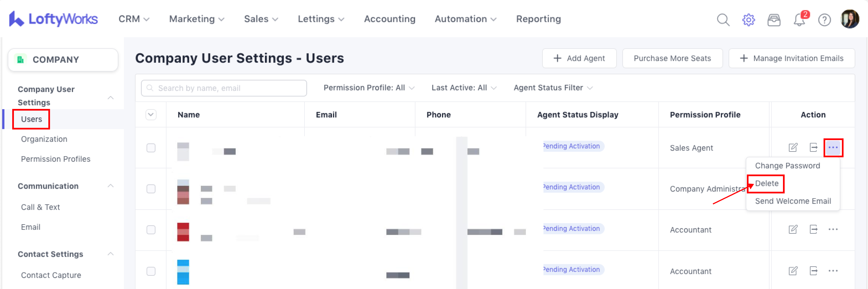Select Change Password in the action menu
Image resolution: width=868 pixels, height=289 pixels.
click(x=787, y=166)
